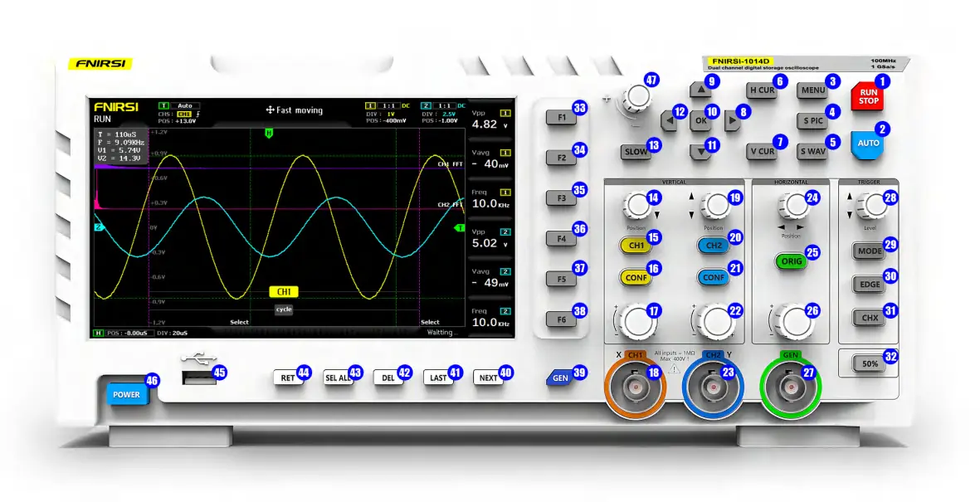The width and height of the screenshot is (980, 502).
Task: Click the blue POWER button
Action: [127, 394]
